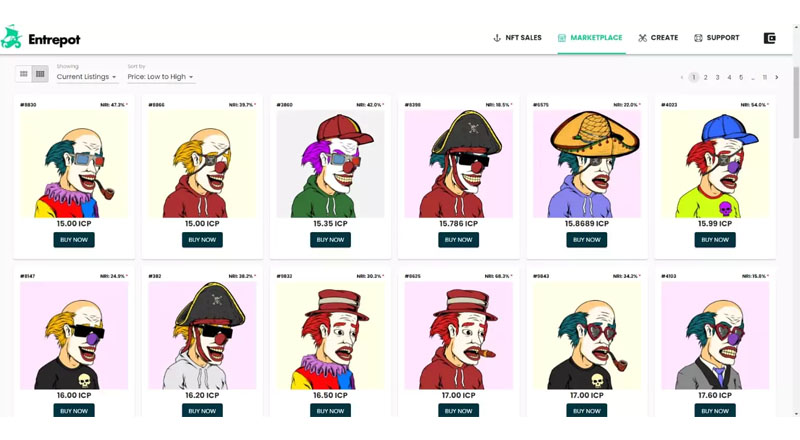Click the NRI: 42.0% label

(x=370, y=105)
